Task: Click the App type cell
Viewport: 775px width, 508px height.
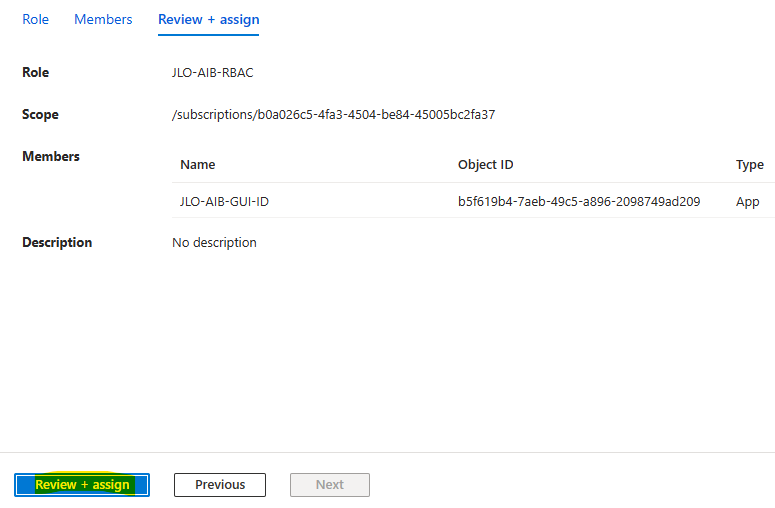Action: [747, 202]
